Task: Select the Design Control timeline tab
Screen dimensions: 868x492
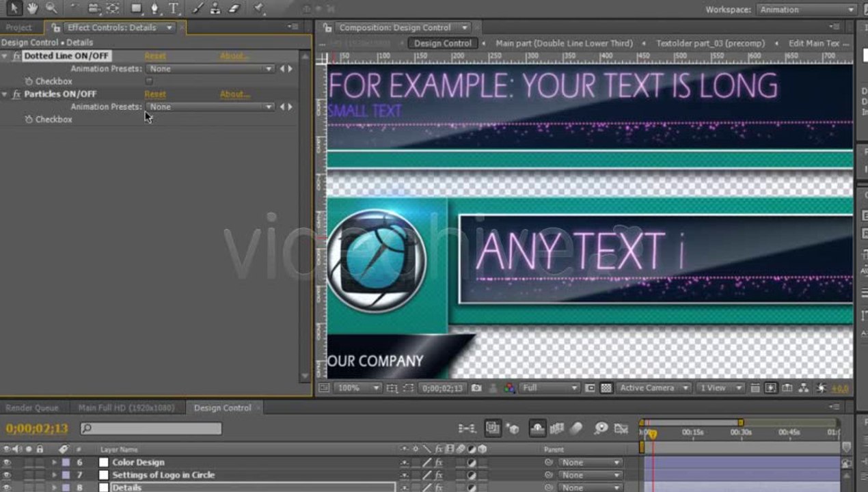Action: point(223,408)
